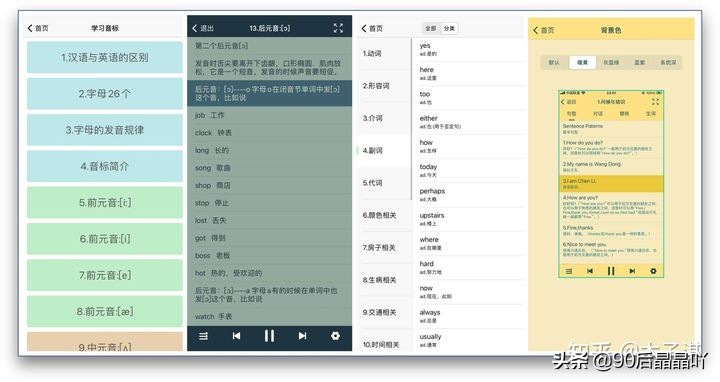Screen dimensions: 720x382
Task: Play the line 'long 长的'
Action: [x=270, y=150]
